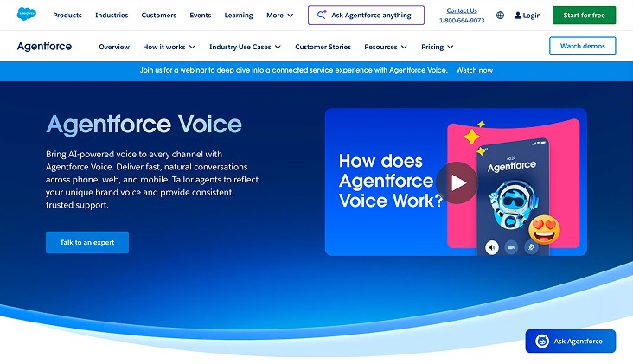Screen dimensions: 633x364
Task: Open the Products menu
Action: coord(67,16)
